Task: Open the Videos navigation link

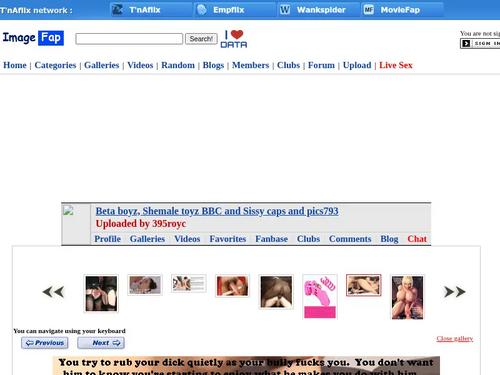Action: point(140,65)
